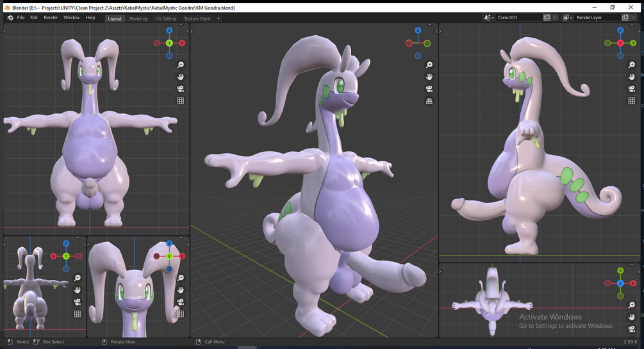Click zoom magnifier in bottom-left back-view viewport
The height and width of the screenshot is (349, 644).
[x=77, y=278]
